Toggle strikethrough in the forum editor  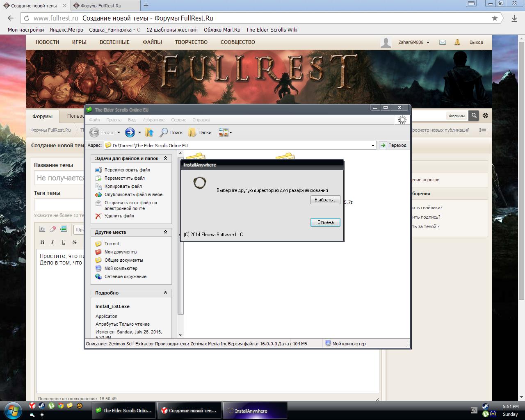point(74,242)
